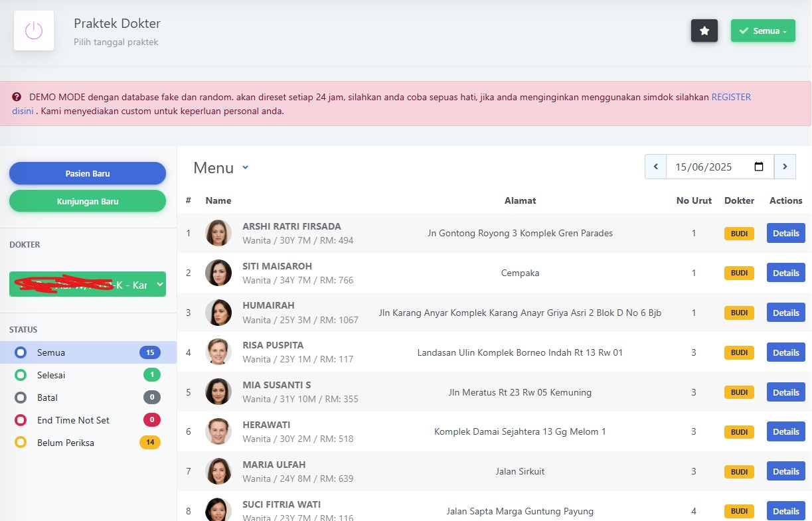Select the Selesai status filter
Image resolution: width=812 pixels, height=521 pixels.
tap(51, 375)
